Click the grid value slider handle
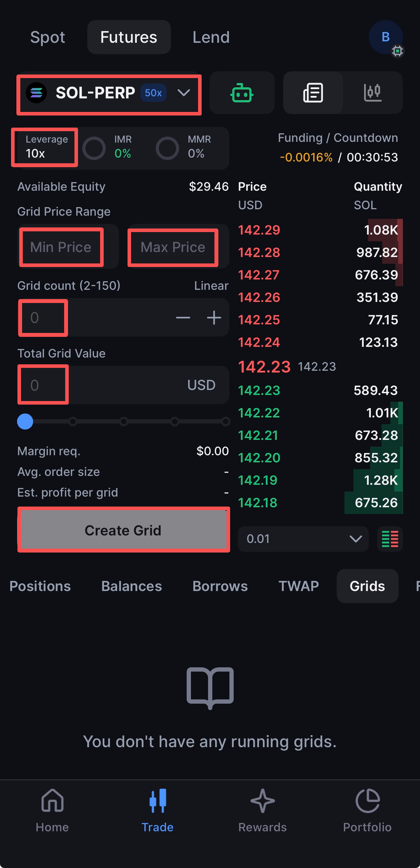420x868 pixels. coord(25,421)
